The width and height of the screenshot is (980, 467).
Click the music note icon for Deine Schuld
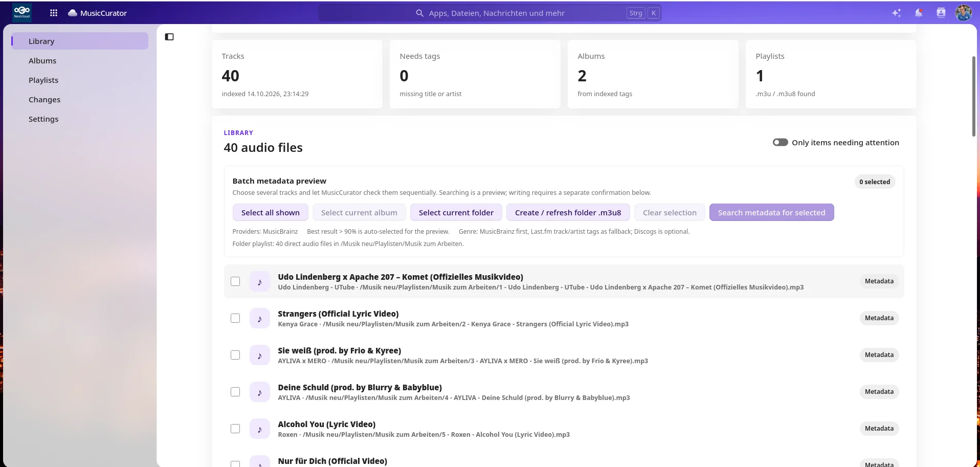point(260,392)
